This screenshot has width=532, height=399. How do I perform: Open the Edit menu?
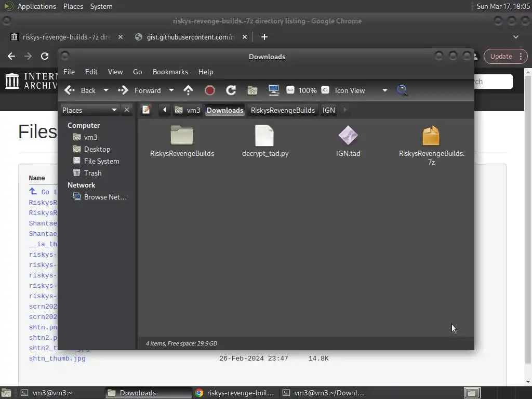[91, 72]
